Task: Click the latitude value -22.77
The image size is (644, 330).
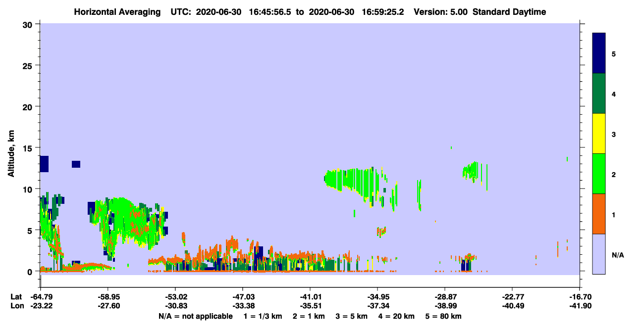Action: (512, 297)
